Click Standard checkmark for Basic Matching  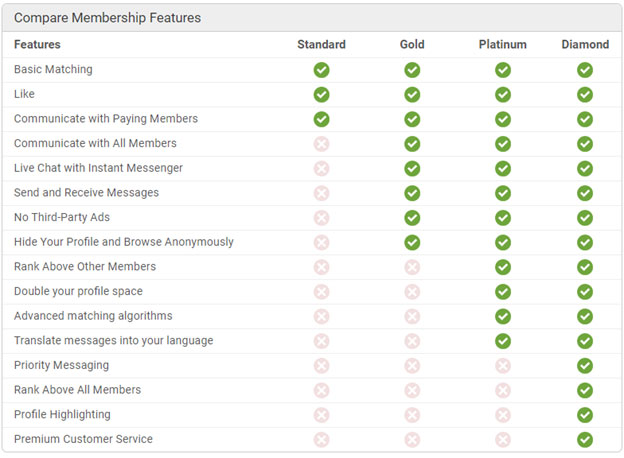(x=321, y=70)
